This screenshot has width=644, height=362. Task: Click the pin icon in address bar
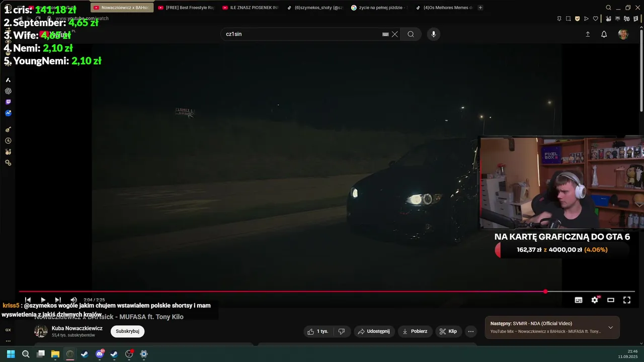[559, 19]
